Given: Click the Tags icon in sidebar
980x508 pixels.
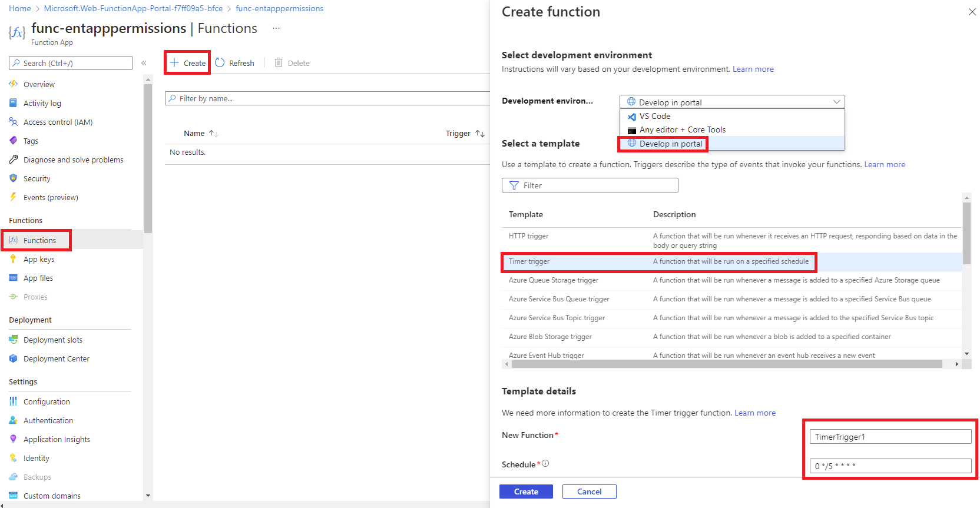Looking at the screenshot, I should click(14, 141).
